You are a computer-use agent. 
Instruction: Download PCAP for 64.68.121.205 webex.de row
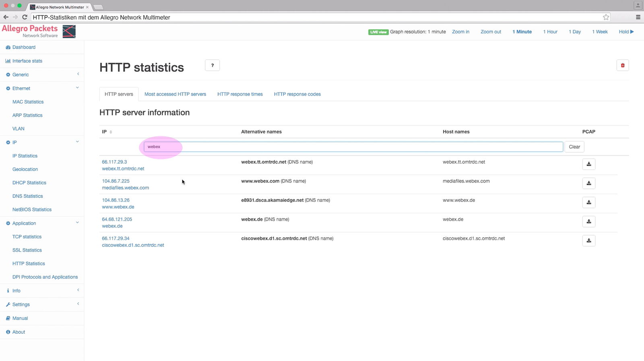tap(588, 222)
